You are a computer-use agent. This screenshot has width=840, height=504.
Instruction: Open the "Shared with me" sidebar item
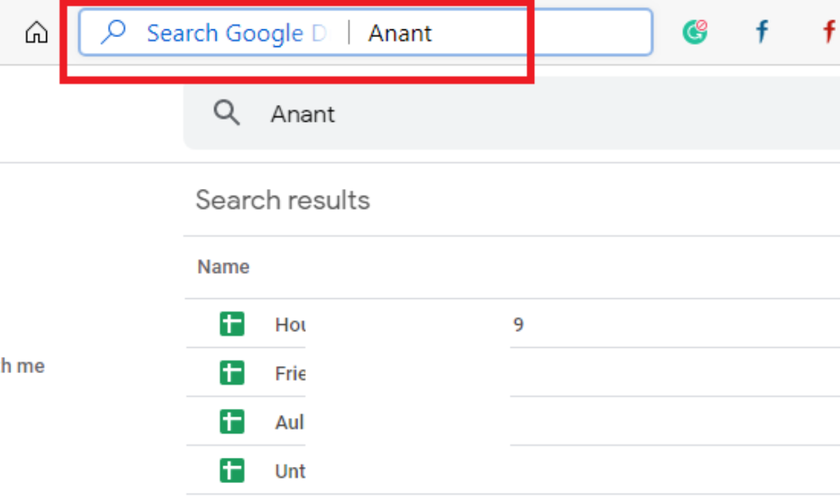(22, 365)
